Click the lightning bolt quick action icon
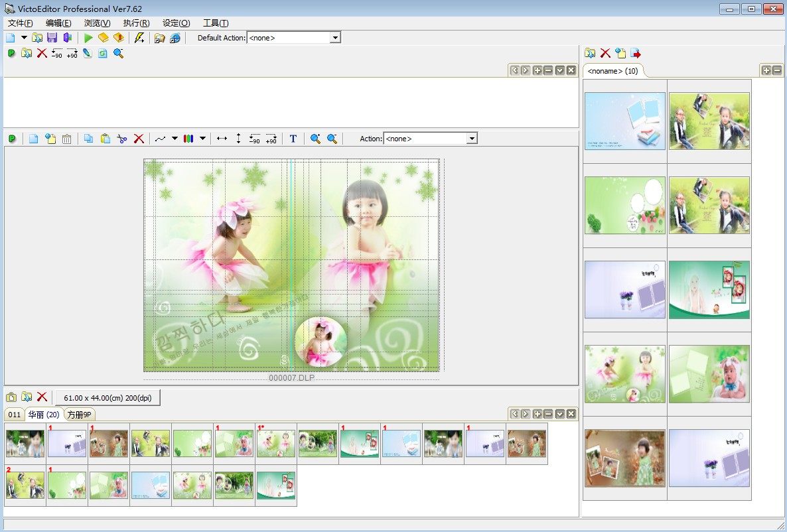 tap(139, 38)
